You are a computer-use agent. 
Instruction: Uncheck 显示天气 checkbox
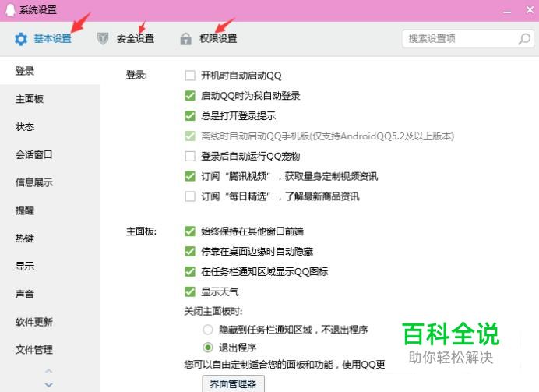190,292
